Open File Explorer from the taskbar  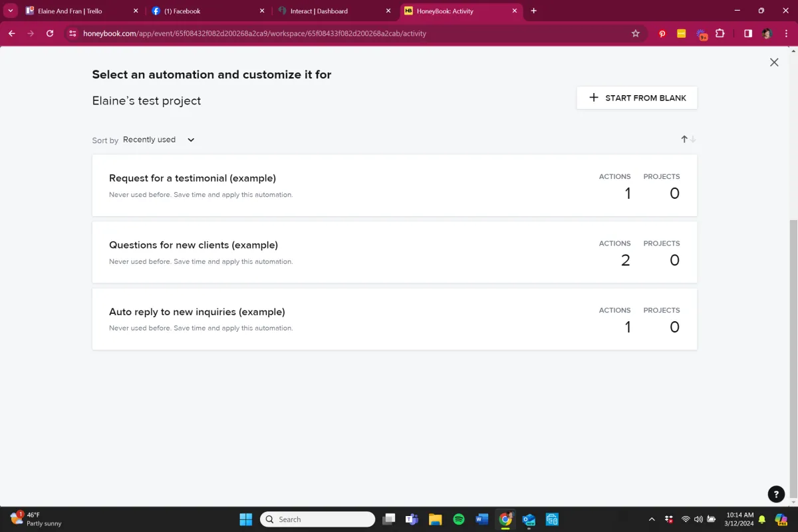pyautogui.click(x=435, y=519)
